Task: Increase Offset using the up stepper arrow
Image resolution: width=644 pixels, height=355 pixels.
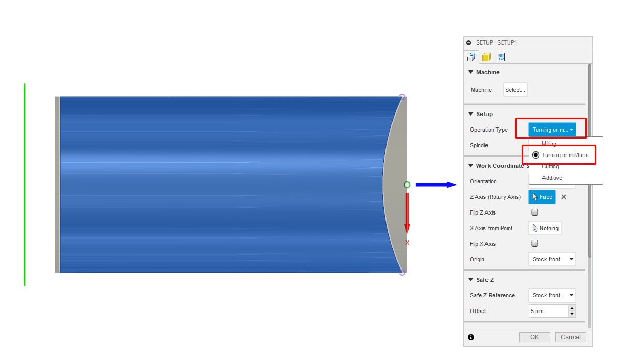Action: click(571, 308)
